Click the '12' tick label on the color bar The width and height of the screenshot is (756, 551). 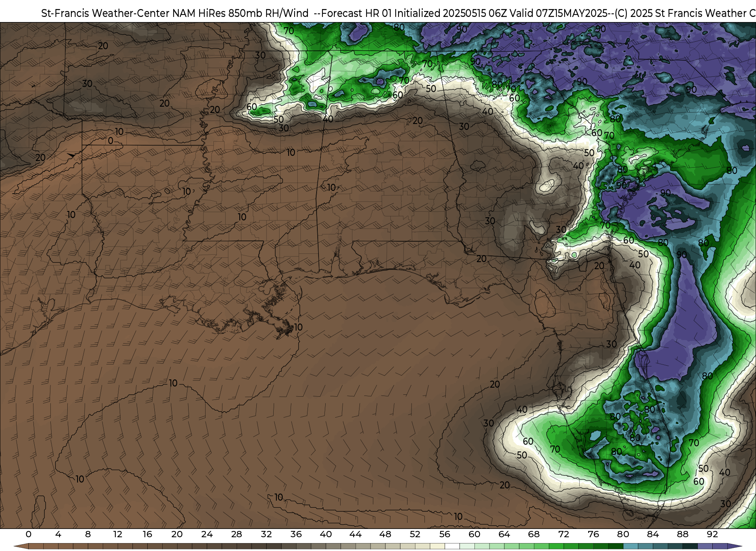pyautogui.click(x=118, y=534)
